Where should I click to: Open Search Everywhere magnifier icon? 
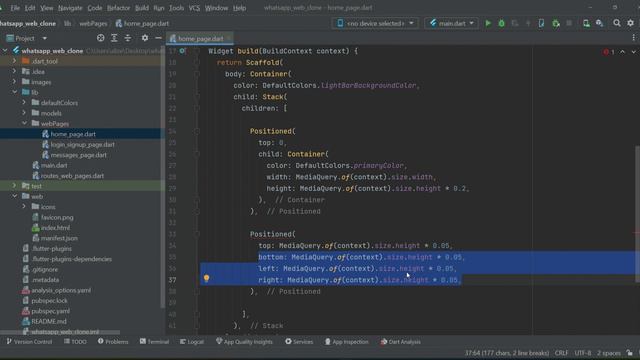(x=617, y=23)
